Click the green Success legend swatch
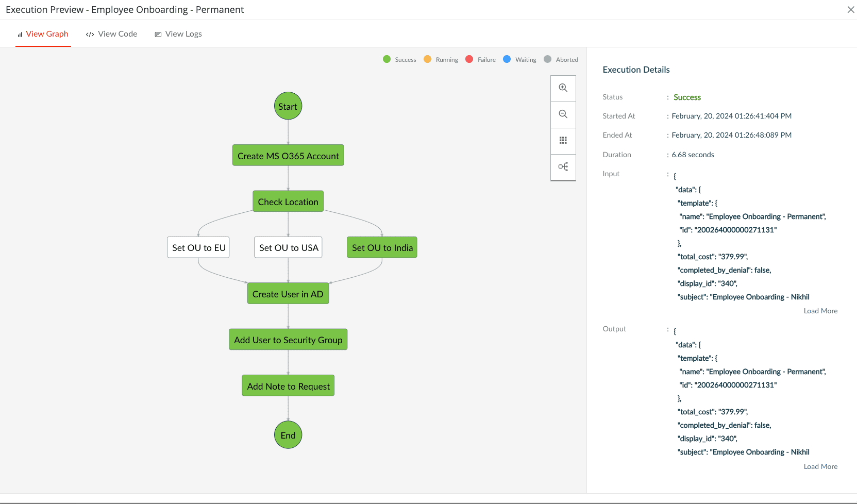The image size is (857, 504). [x=387, y=59]
